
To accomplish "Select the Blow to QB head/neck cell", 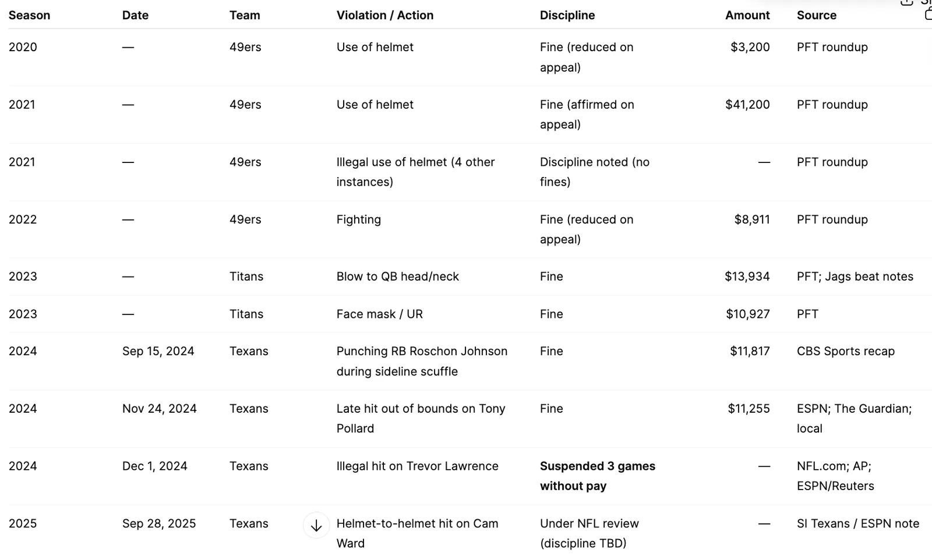I will [x=398, y=277].
